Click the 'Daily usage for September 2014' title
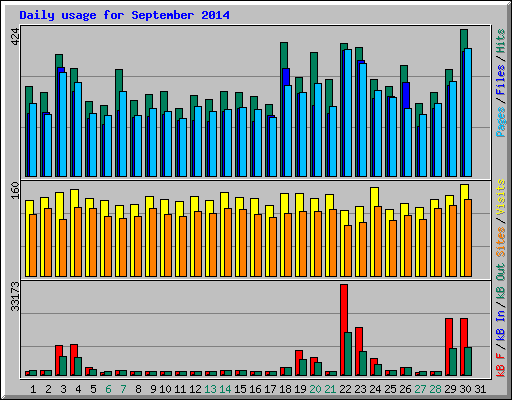The height and width of the screenshot is (400, 512). pos(124,15)
